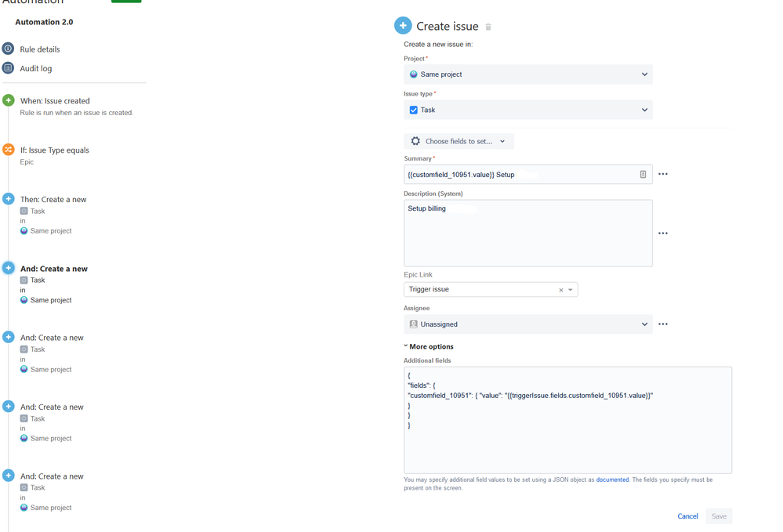The height and width of the screenshot is (532, 783).
Task: Open the Issue type dropdown showing Task
Action: (527, 110)
